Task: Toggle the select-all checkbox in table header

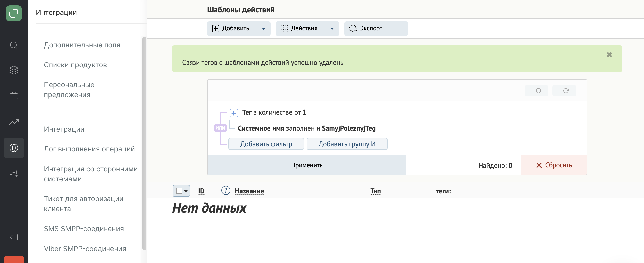Action: point(179,191)
